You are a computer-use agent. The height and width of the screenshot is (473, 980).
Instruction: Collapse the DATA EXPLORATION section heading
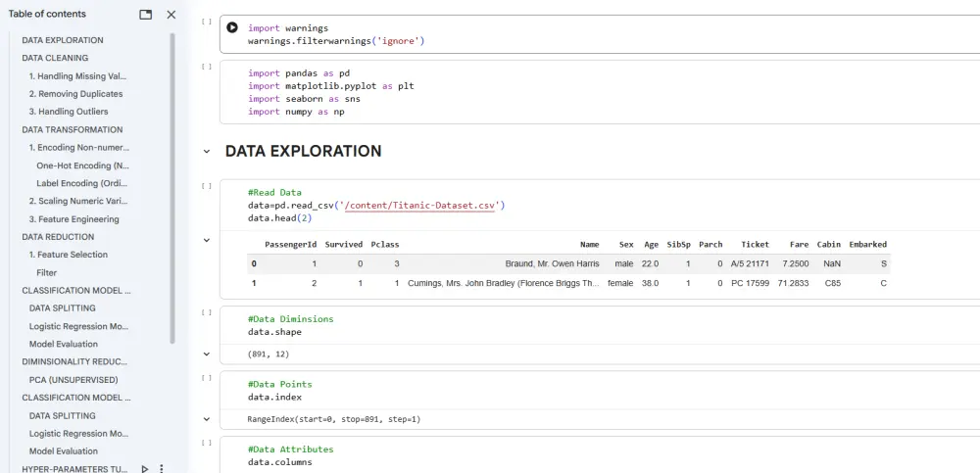pyautogui.click(x=206, y=152)
